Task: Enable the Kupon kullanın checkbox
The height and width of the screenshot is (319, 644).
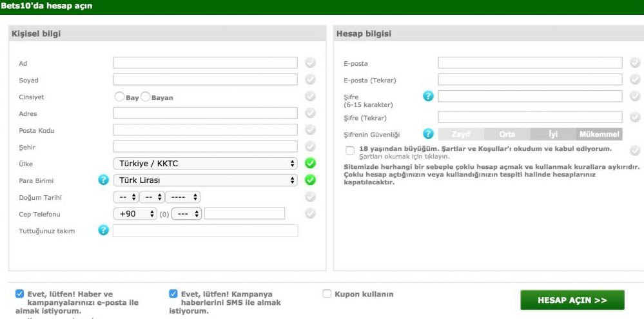Action: coord(327,294)
